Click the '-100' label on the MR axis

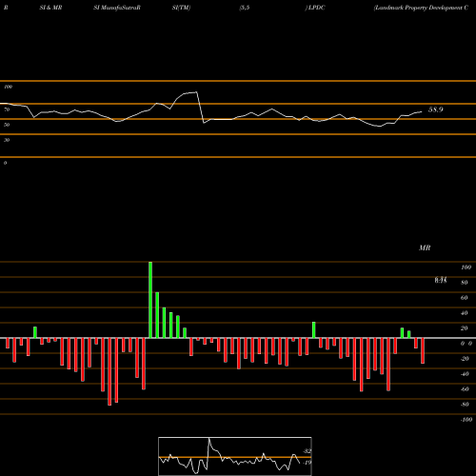[x=466, y=420]
